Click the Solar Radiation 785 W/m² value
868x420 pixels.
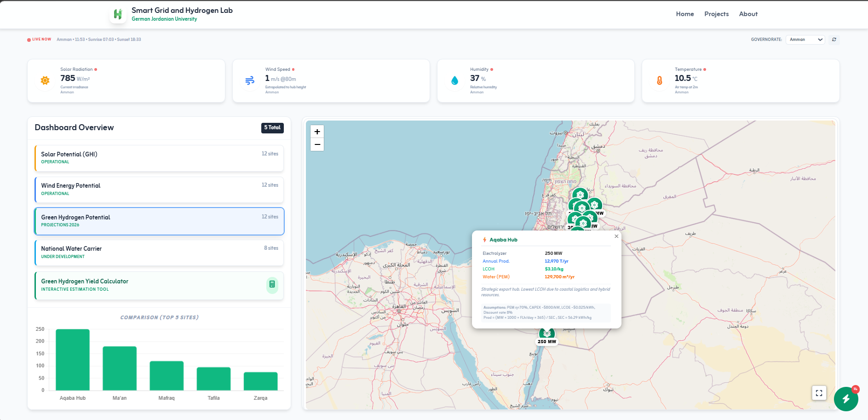[x=75, y=78]
